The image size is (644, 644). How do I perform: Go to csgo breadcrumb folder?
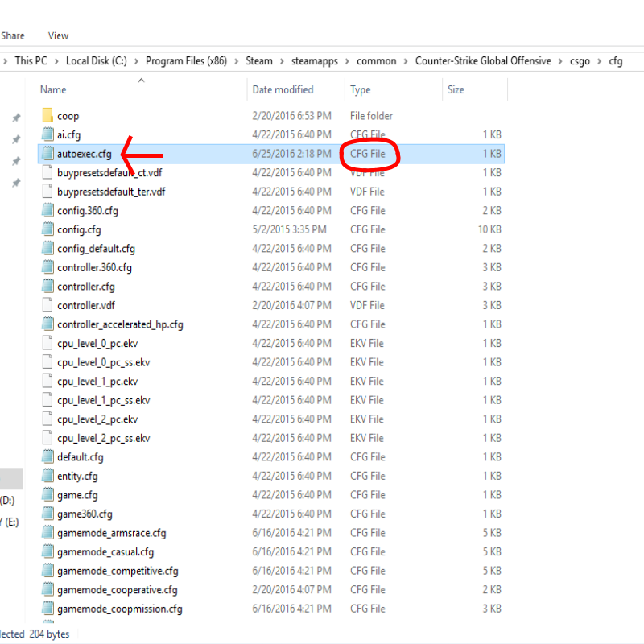(580, 61)
